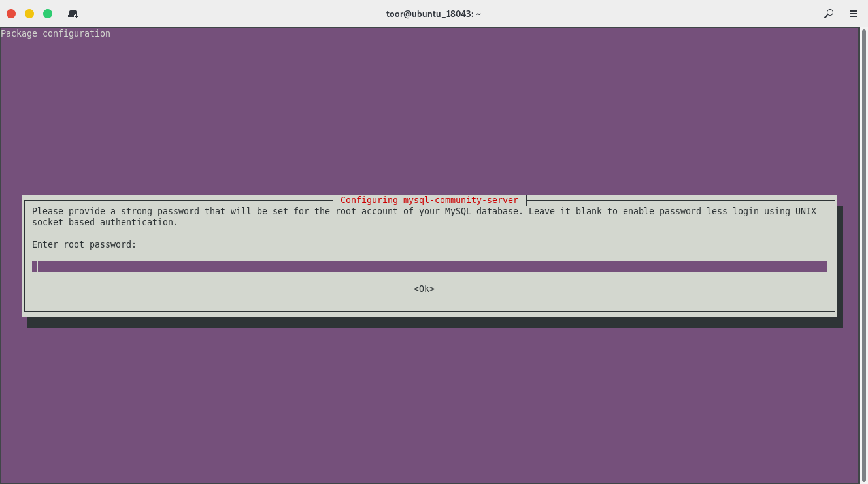Click the 'socket based authentication.' text line
This screenshot has width=868, height=484.
[x=105, y=222]
